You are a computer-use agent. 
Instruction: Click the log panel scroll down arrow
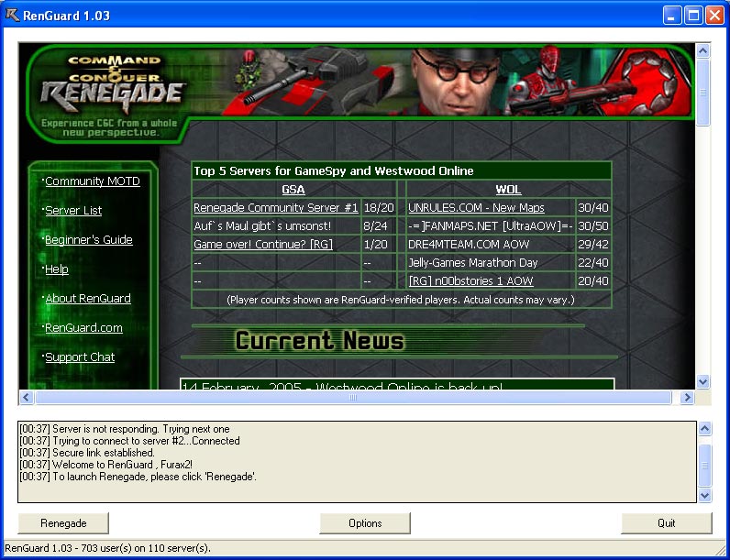705,495
